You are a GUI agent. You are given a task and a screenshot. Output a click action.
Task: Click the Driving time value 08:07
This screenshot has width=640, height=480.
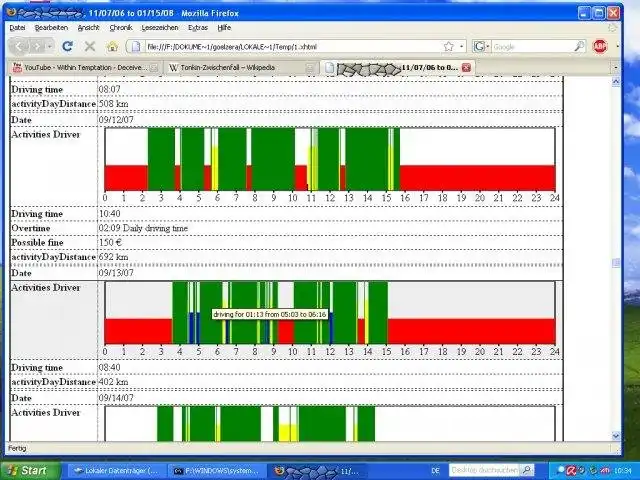click(x=109, y=89)
